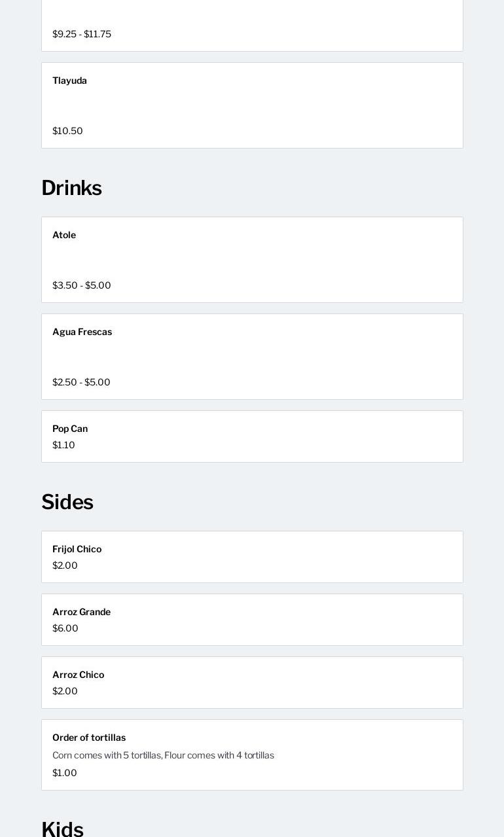The width and height of the screenshot is (504, 837).
Task: Click the $6.00 Arroz Grande price
Action: click(65, 628)
